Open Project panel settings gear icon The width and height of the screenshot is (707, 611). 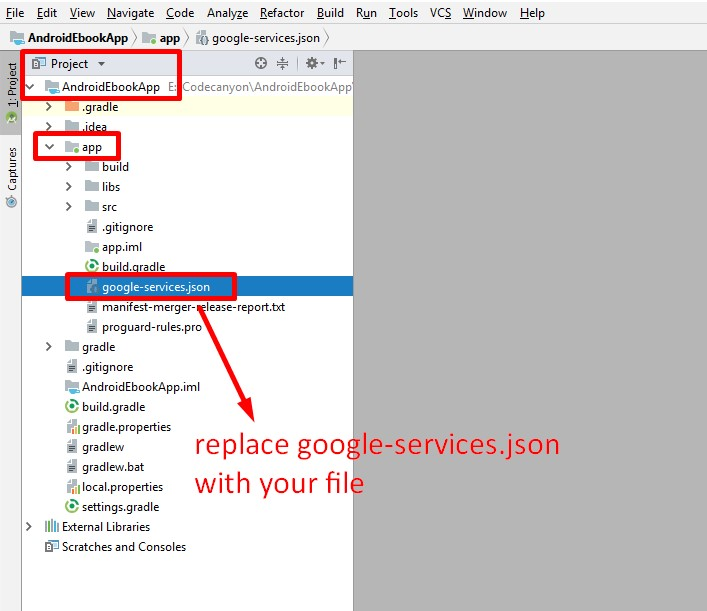[312, 63]
